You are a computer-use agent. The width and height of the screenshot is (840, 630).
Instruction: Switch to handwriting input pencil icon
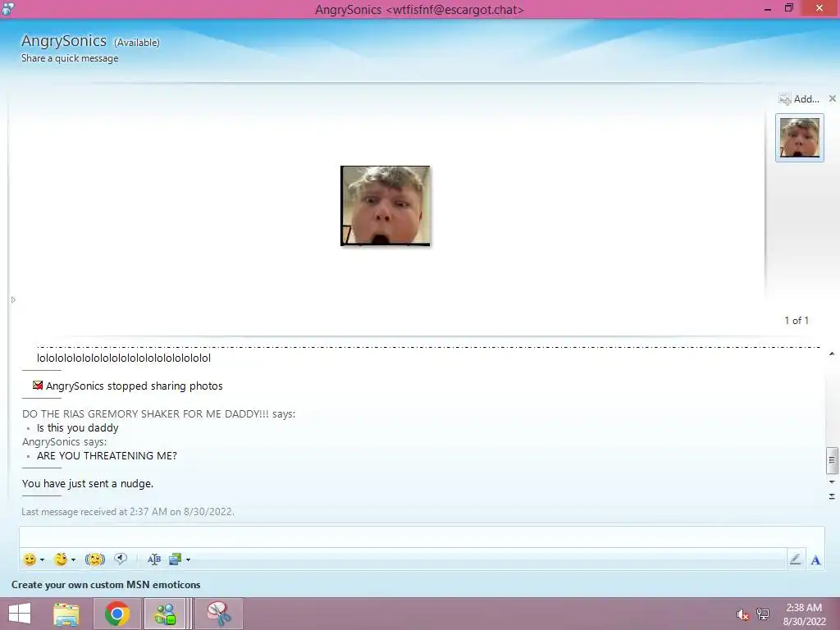point(796,559)
